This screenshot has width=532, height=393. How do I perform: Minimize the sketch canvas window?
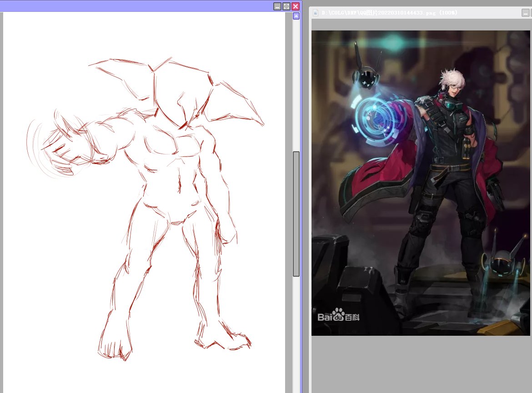click(277, 6)
